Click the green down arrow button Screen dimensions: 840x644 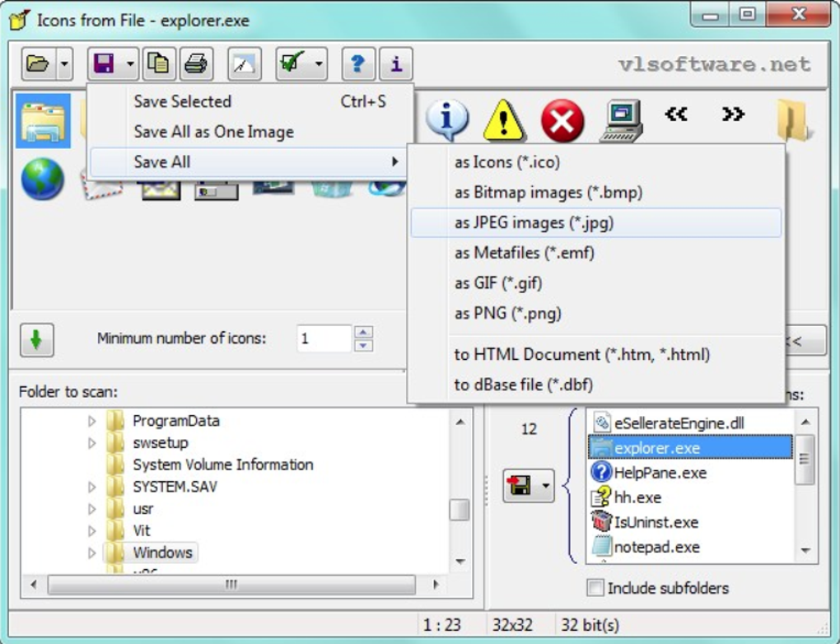click(37, 340)
